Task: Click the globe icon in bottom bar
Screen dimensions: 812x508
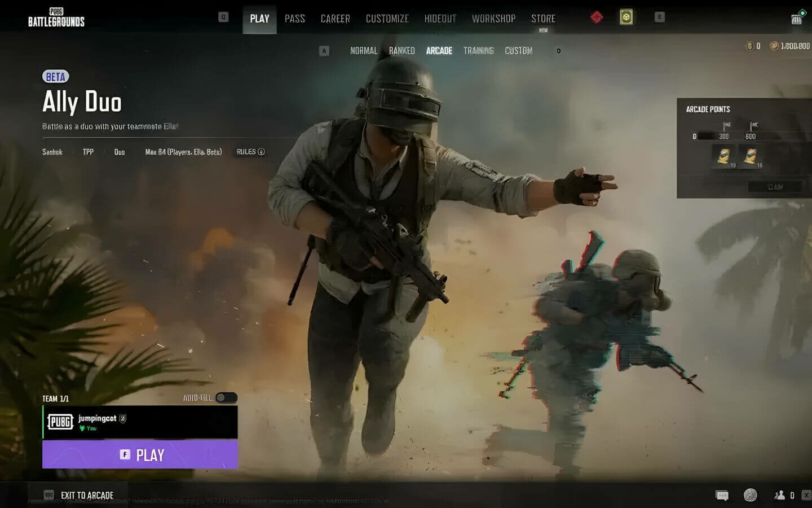Action: coord(750,495)
